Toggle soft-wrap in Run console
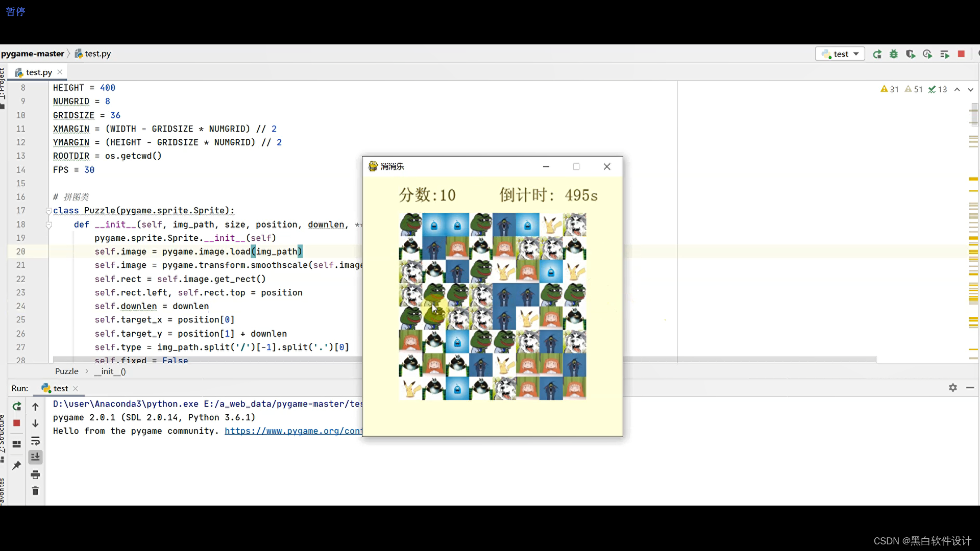This screenshot has width=980, height=551. (35, 441)
